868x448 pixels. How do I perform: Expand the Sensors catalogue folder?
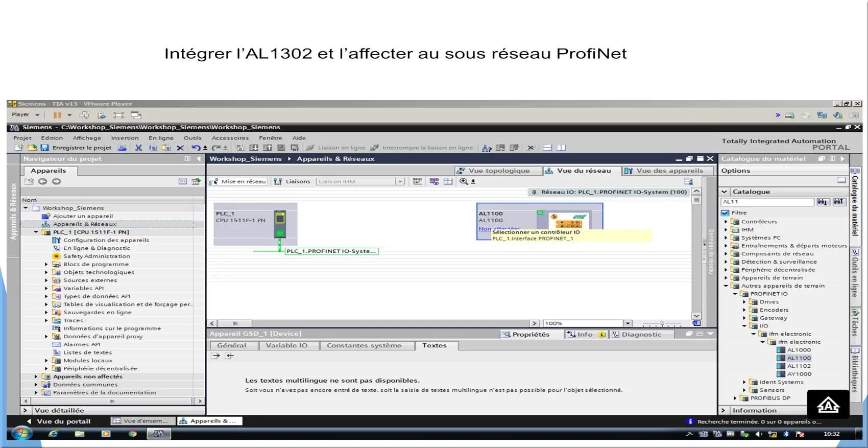click(744, 390)
